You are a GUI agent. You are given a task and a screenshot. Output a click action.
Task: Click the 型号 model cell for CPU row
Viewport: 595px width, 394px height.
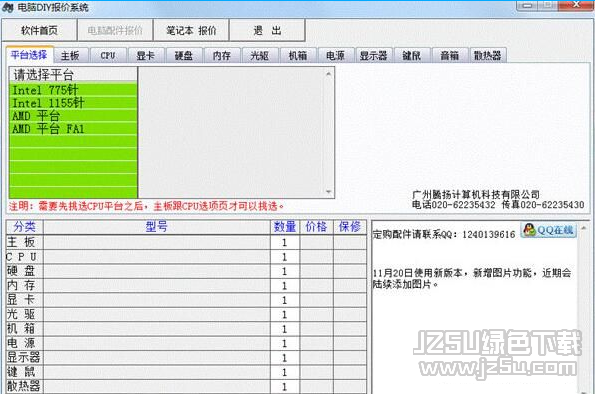157,257
